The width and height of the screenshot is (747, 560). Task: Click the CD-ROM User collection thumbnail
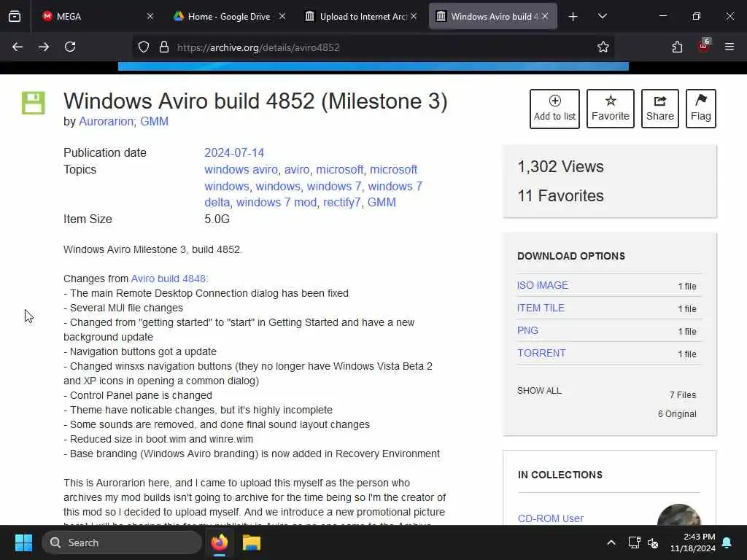point(679,515)
